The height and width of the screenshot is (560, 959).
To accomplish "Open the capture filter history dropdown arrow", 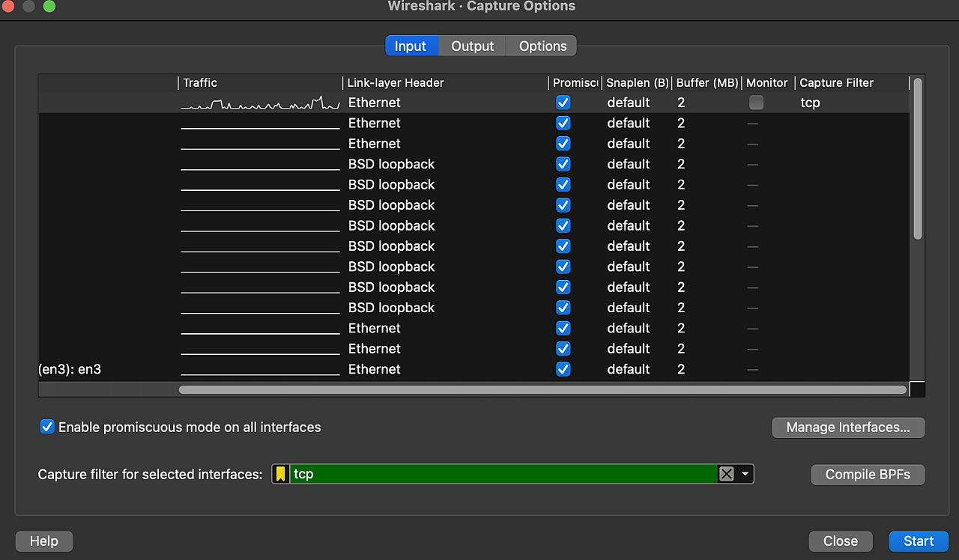I will pyautogui.click(x=745, y=474).
